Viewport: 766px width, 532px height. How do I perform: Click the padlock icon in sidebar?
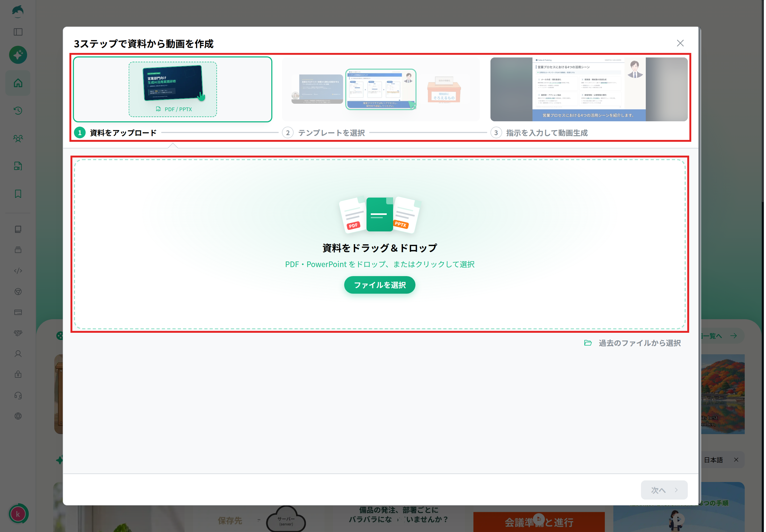[18, 374]
